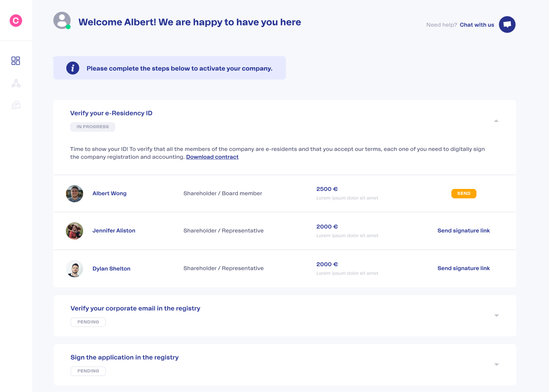This screenshot has width=549, height=392.
Task: Expand the Sign the application section
Action: pyautogui.click(x=496, y=365)
